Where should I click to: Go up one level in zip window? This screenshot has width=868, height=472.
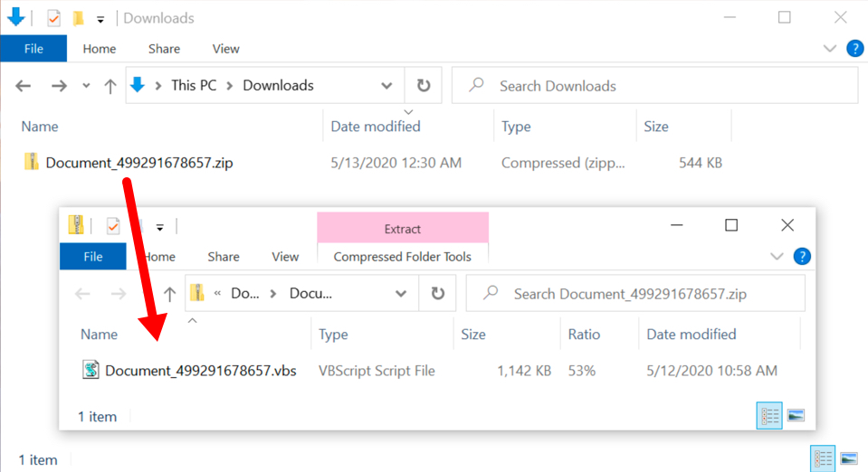(x=169, y=294)
